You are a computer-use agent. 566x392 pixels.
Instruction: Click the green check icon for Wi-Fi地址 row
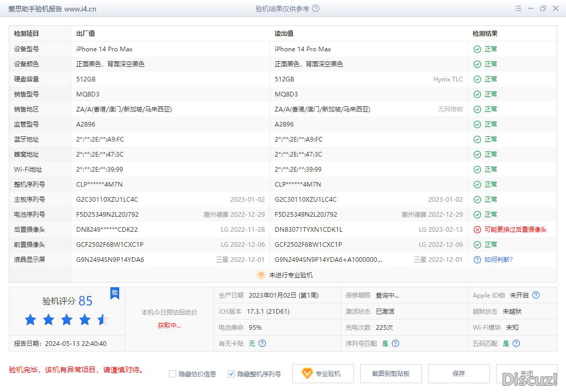coord(477,170)
